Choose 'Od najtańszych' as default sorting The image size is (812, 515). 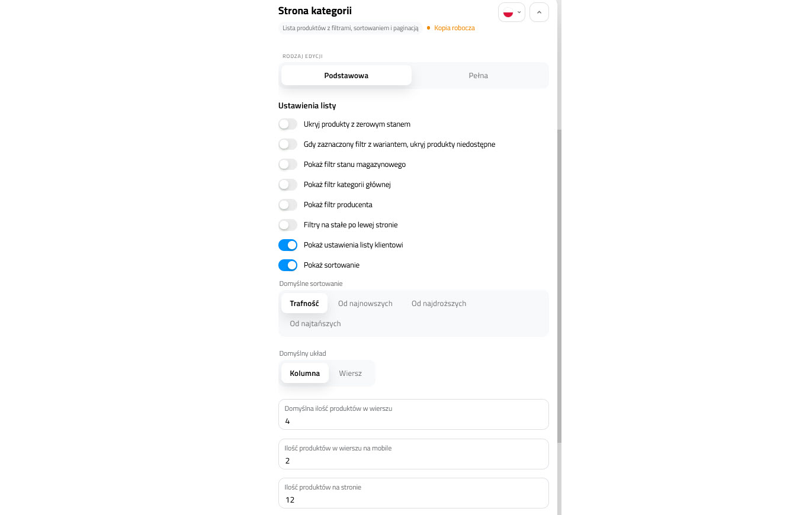[314, 323]
